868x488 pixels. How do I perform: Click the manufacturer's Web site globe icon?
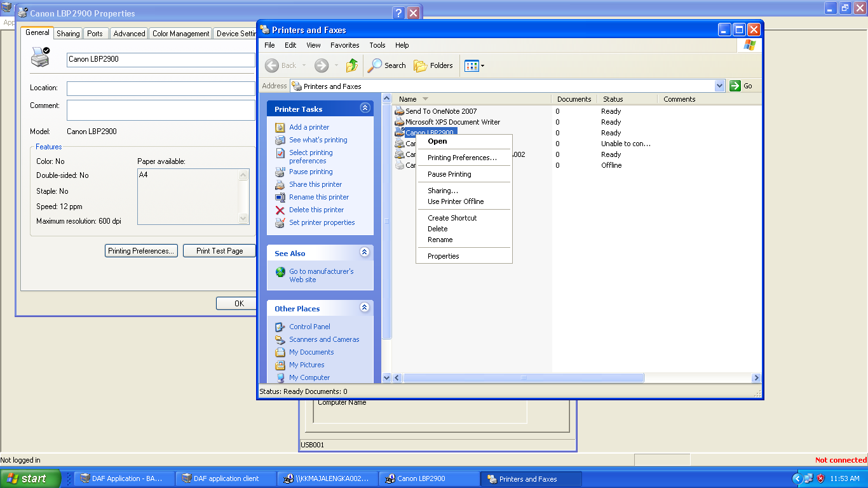(280, 272)
